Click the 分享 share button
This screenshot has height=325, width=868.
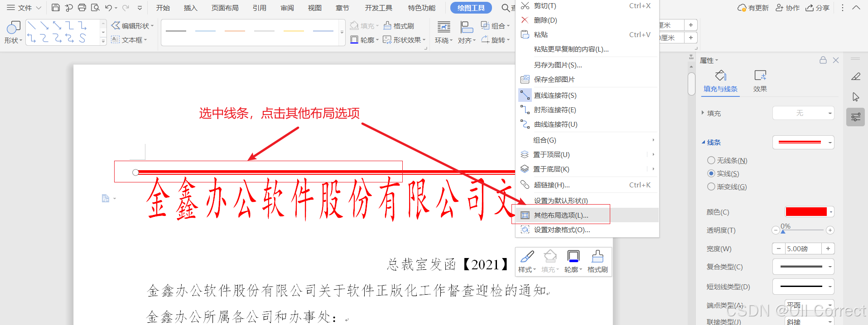click(x=818, y=8)
